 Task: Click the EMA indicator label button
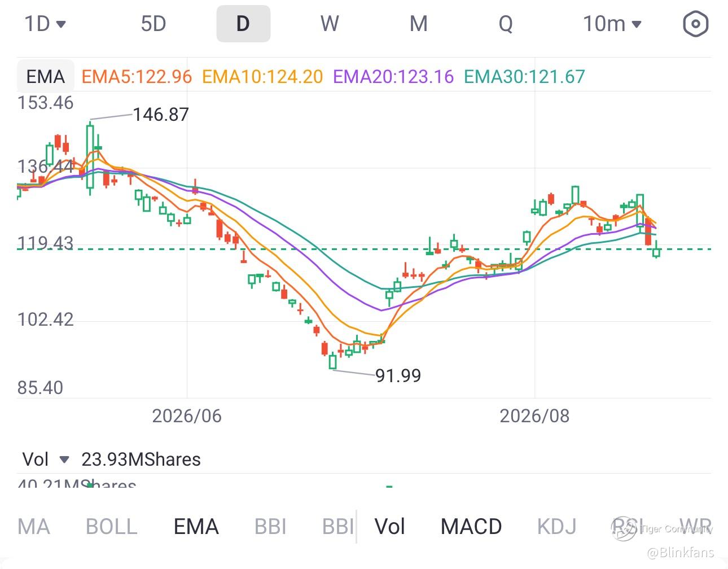coord(46,76)
